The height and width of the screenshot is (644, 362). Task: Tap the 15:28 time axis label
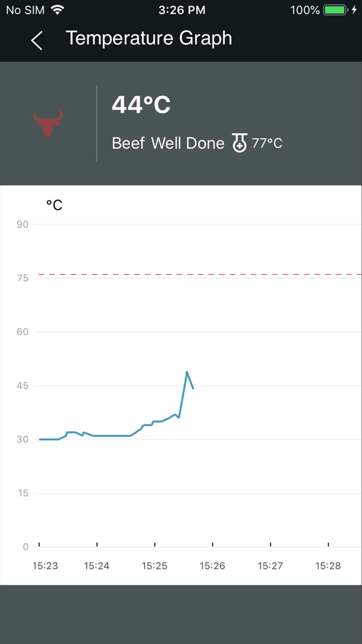tap(328, 566)
